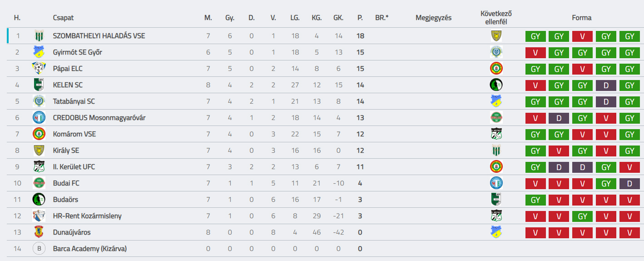Click the Gyirmót SE Győr team logo

click(39, 52)
